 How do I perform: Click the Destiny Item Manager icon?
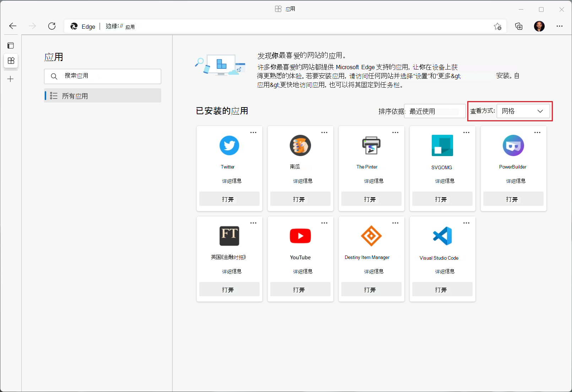pos(371,236)
